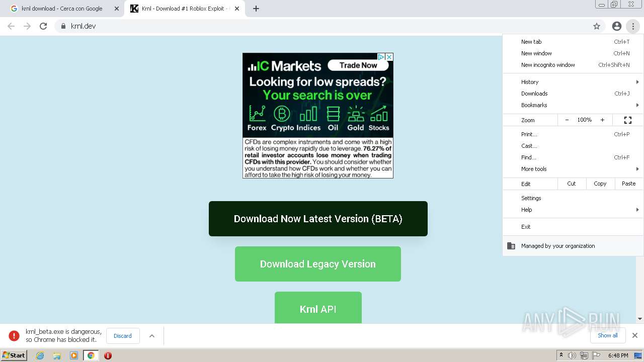Select the Krnl Roblox Exploit tab
This screenshot has width=644, height=362.
[x=185, y=9]
